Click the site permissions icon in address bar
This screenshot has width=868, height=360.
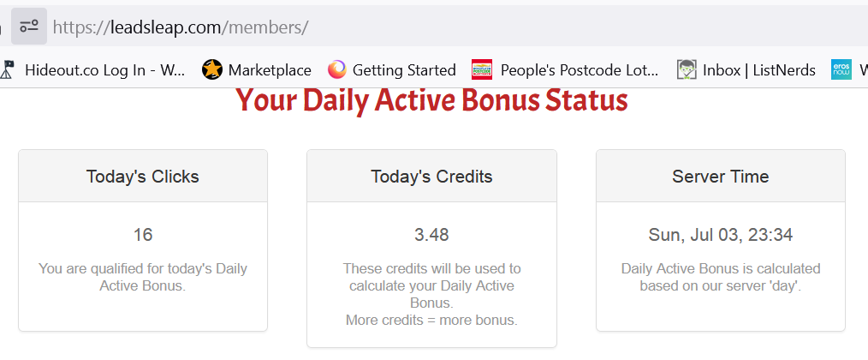pos(29,26)
